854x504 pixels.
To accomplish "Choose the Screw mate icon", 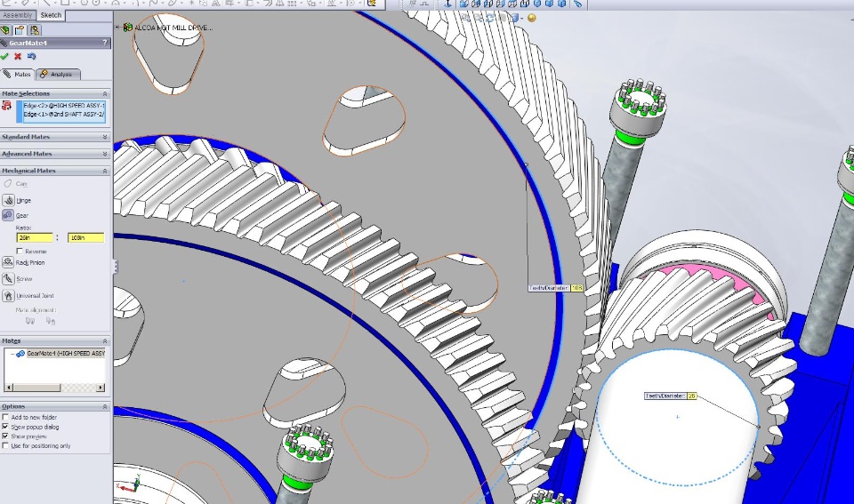I will pyautogui.click(x=8, y=279).
